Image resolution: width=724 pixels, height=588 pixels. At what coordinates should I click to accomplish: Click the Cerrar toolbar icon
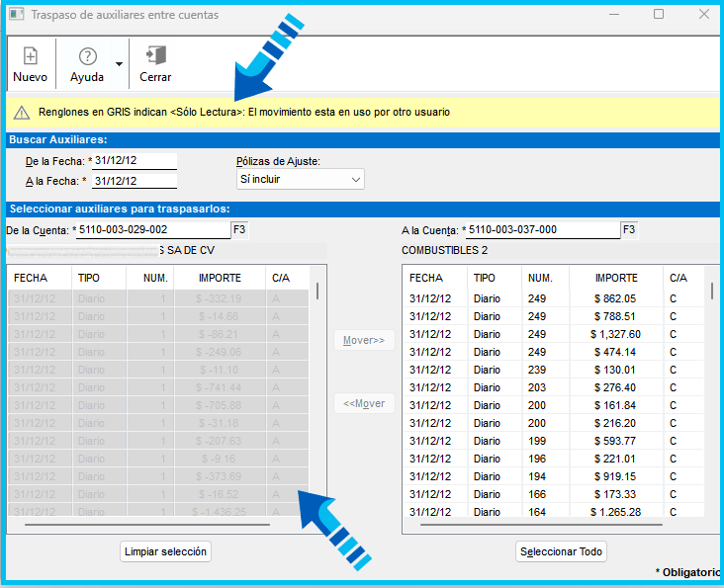click(155, 56)
